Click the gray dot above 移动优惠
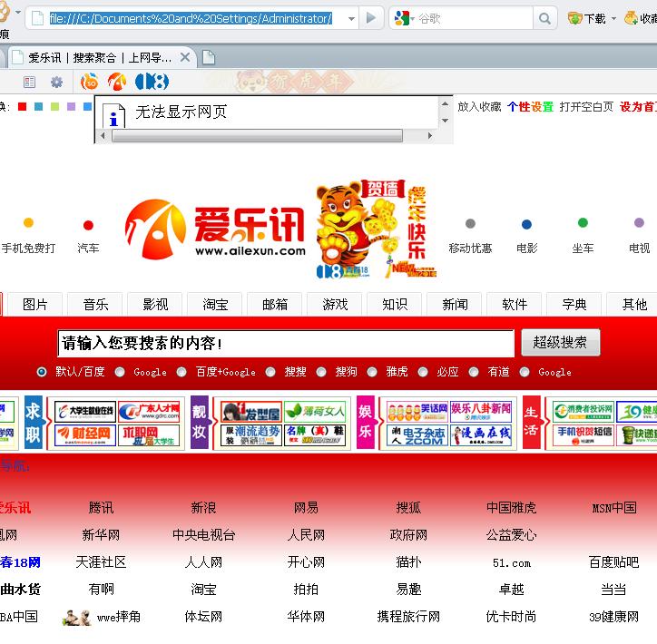The width and height of the screenshot is (657, 644). pyautogui.click(x=470, y=223)
